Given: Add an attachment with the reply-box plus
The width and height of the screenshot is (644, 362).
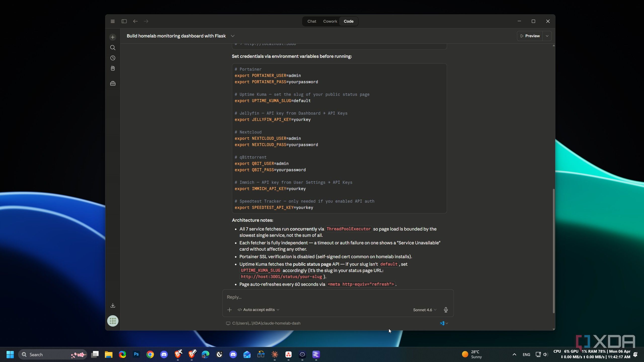Looking at the screenshot, I should coord(229,310).
